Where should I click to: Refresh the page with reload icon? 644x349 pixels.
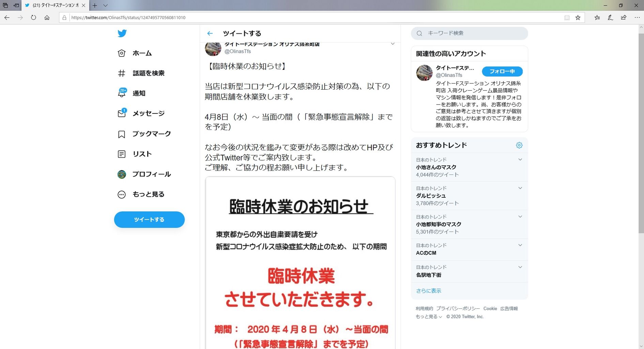(33, 18)
